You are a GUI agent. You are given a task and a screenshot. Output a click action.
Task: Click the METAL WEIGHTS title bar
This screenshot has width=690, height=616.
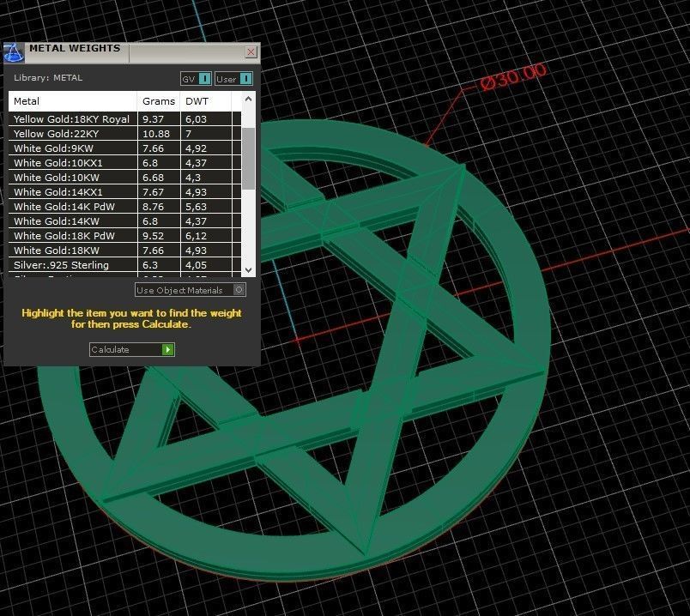point(134,53)
